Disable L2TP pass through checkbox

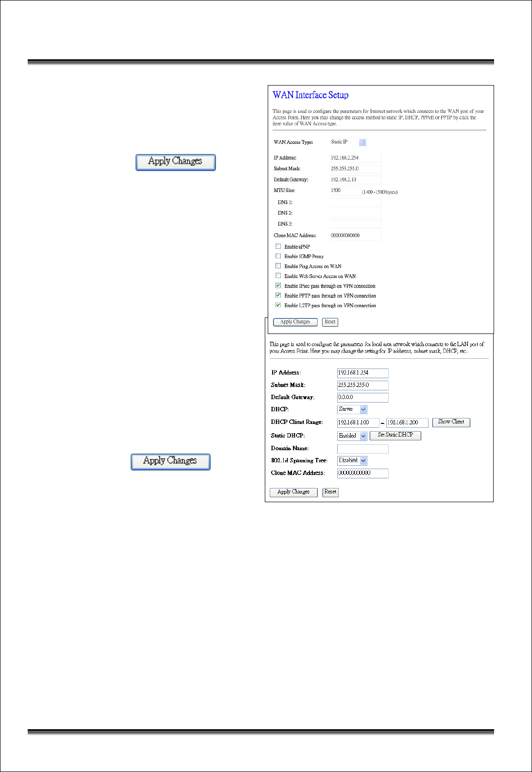tap(278, 305)
